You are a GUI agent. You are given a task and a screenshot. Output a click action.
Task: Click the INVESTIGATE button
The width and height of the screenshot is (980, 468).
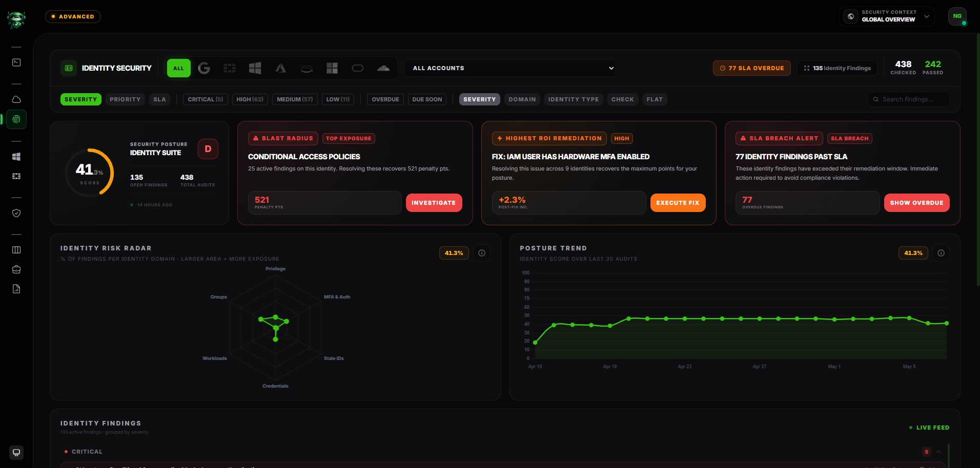click(x=434, y=203)
